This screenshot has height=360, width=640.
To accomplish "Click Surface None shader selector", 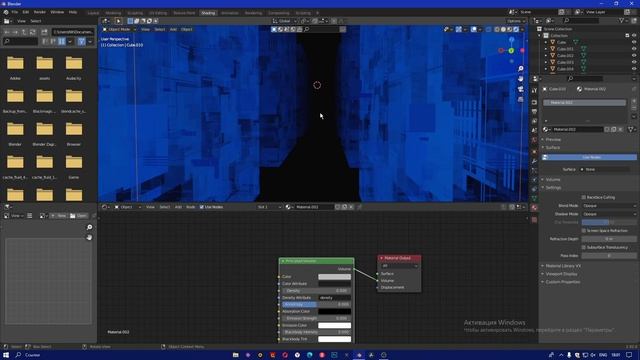I will tap(606, 169).
